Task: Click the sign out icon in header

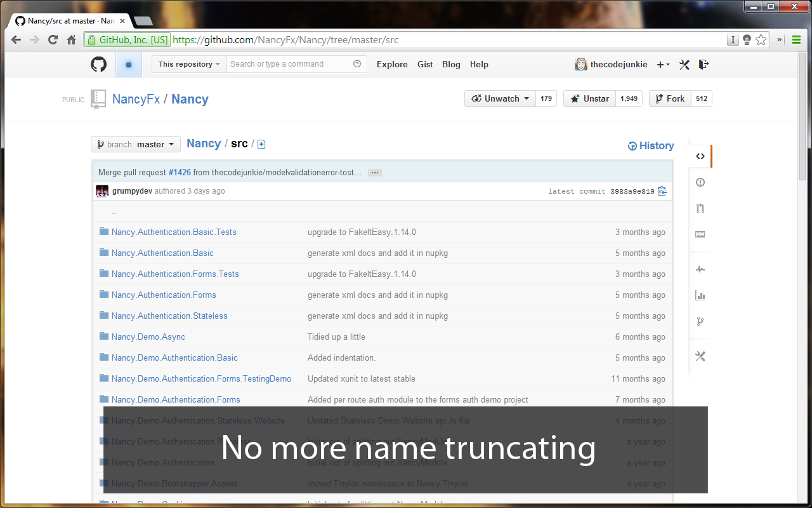Action: (704, 64)
